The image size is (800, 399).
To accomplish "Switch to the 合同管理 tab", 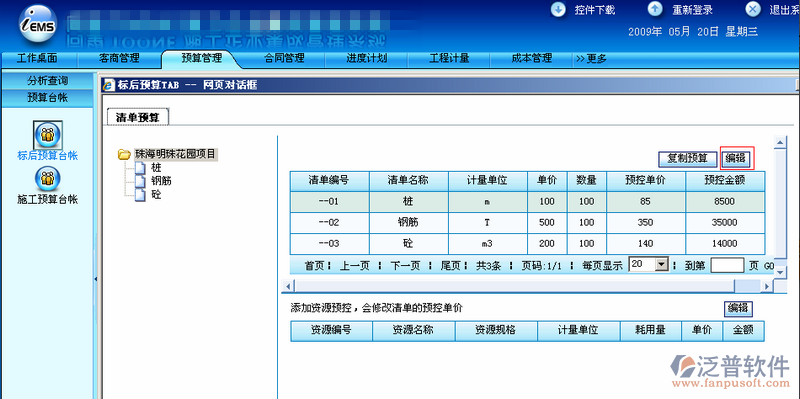I will [284, 58].
